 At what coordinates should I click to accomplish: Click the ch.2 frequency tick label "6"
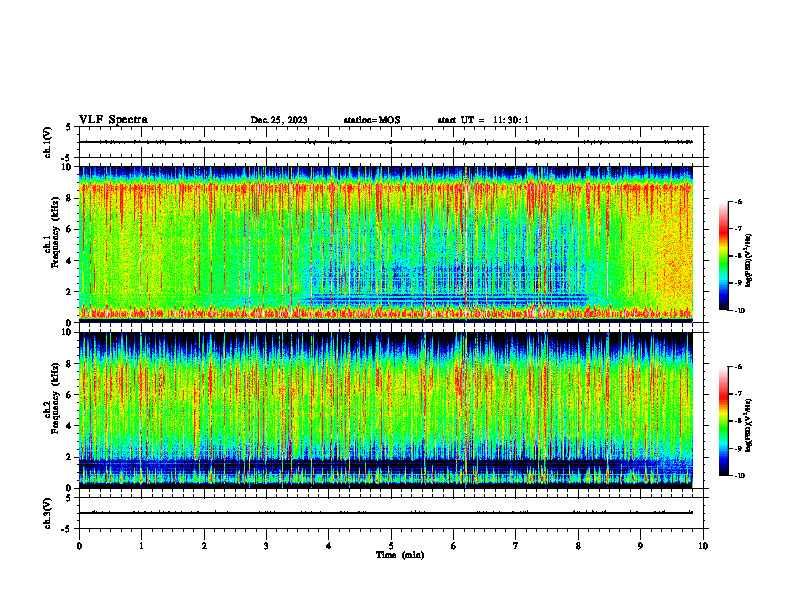coord(71,395)
